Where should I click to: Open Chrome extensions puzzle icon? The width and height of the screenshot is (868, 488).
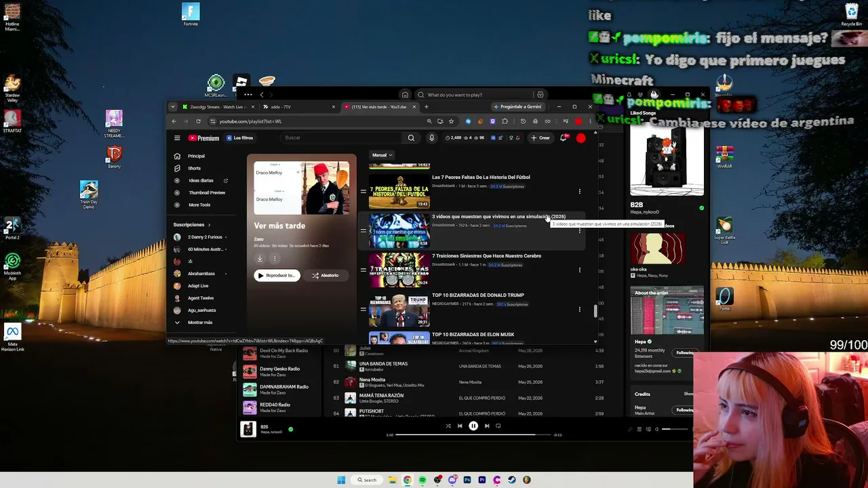pos(505,121)
